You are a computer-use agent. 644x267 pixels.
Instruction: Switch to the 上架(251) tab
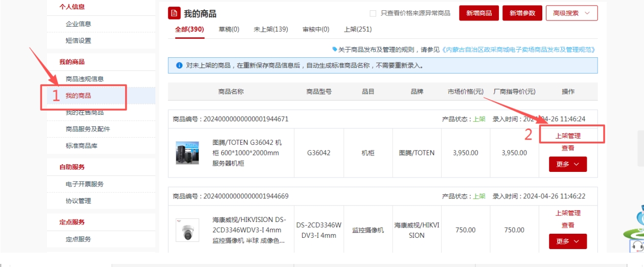[x=358, y=29]
